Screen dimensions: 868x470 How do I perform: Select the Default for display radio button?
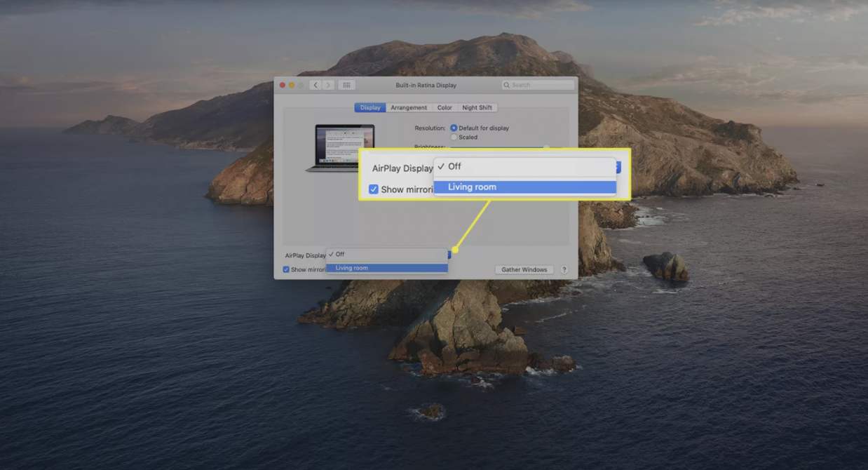[454, 128]
